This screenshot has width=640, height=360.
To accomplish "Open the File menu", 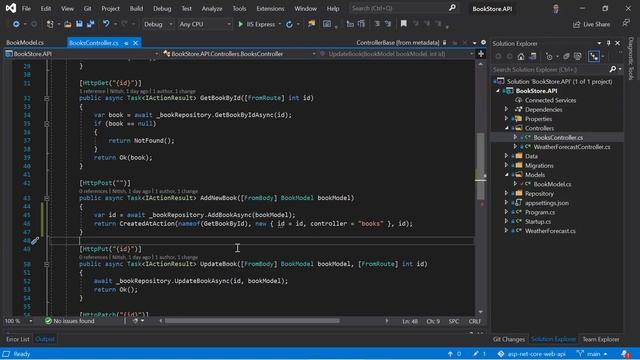I will tap(26, 8).
